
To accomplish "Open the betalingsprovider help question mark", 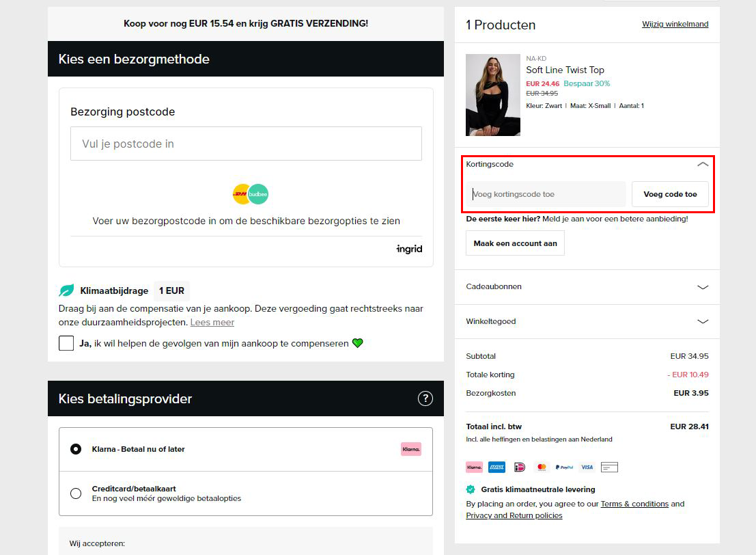I will [x=425, y=398].
